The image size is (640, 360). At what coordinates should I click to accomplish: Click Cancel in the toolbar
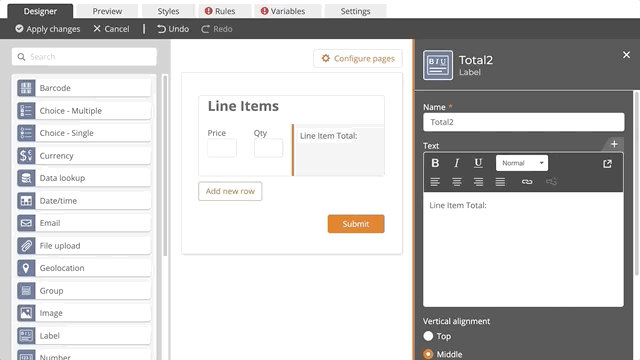[x=111, y=29]
